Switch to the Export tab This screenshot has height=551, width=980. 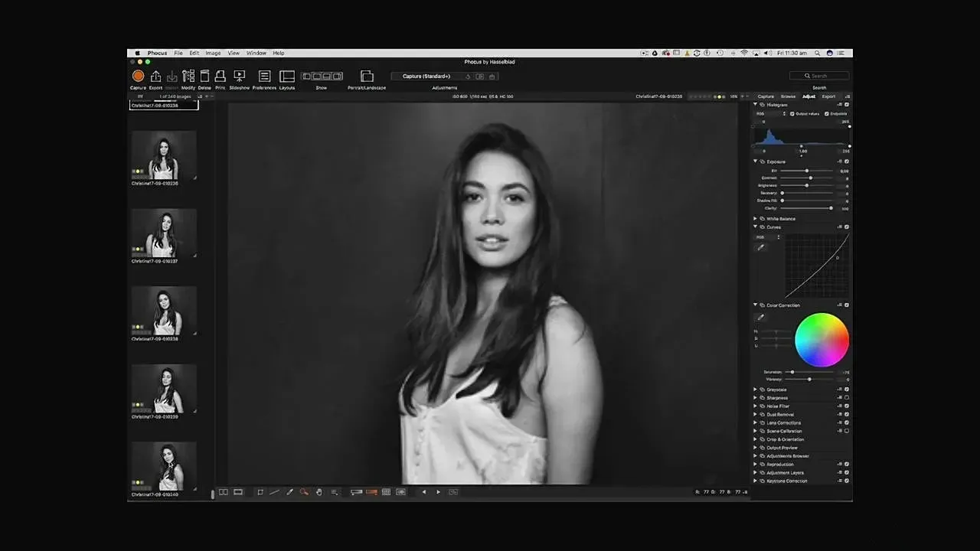pyautogui.click(x=828, y=96)
